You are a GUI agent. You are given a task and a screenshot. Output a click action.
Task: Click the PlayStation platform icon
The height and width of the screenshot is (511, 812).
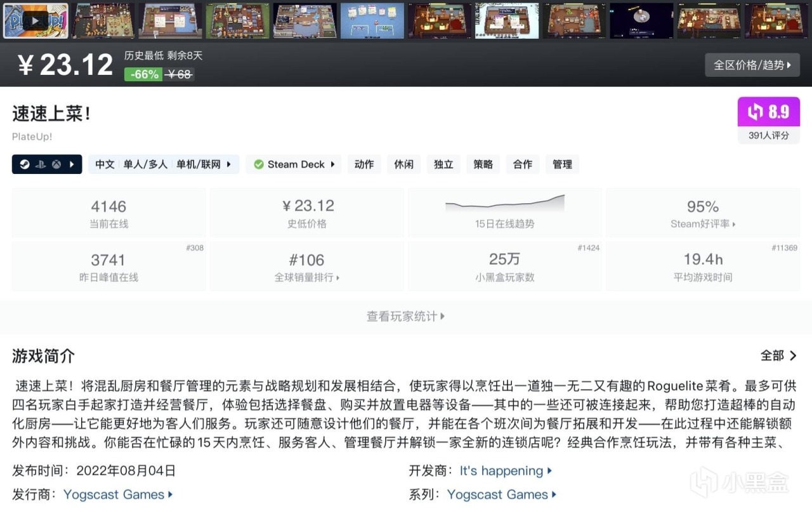click(x=40, y=164)
